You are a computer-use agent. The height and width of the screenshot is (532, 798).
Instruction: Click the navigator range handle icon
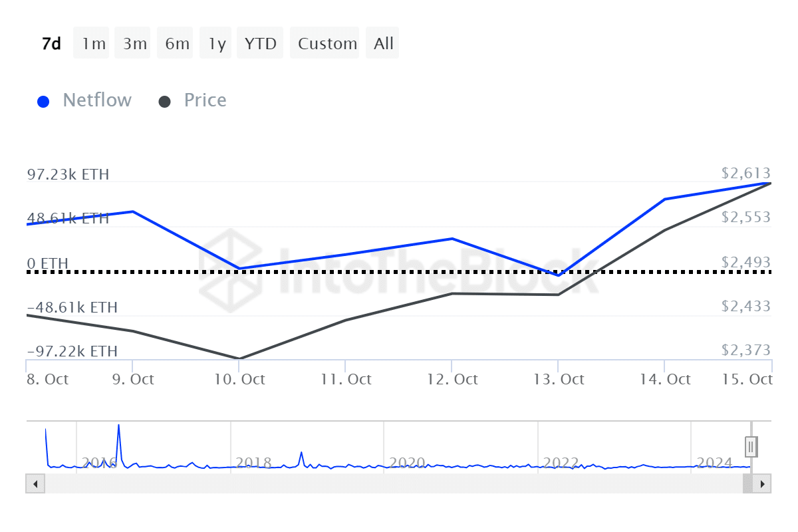750,446
